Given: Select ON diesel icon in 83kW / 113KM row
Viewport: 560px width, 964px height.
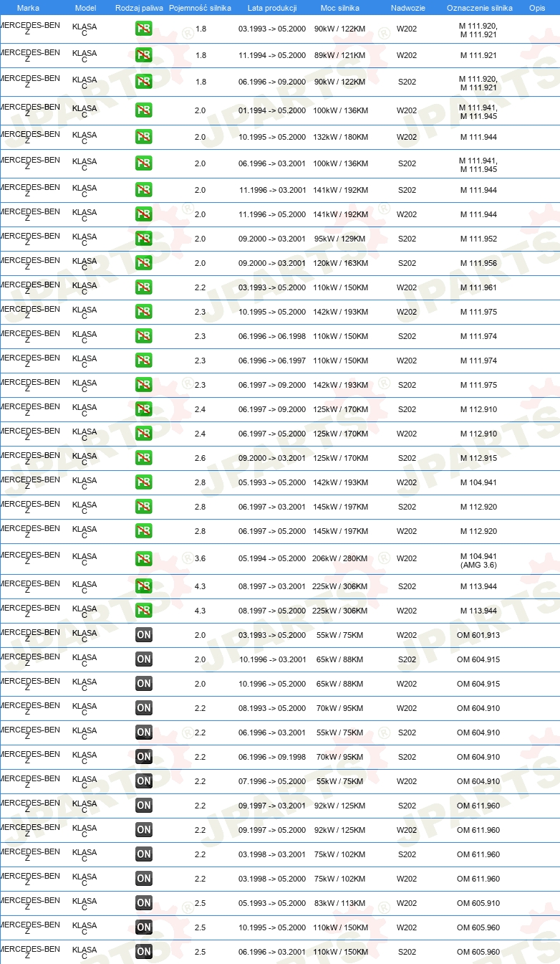Looking at the screenshot, I should pyautogui.click(x=144, y=903).
